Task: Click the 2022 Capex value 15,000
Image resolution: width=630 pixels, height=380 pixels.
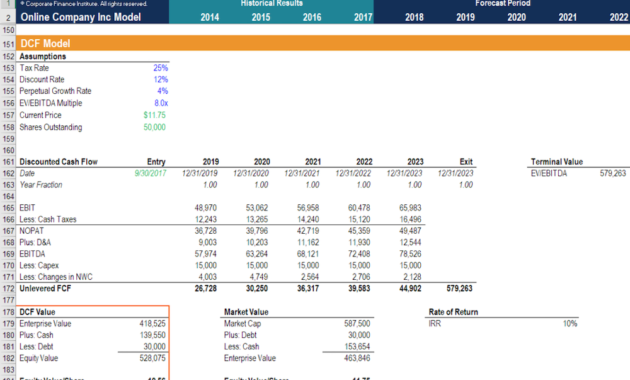Action: coord(359,266)
